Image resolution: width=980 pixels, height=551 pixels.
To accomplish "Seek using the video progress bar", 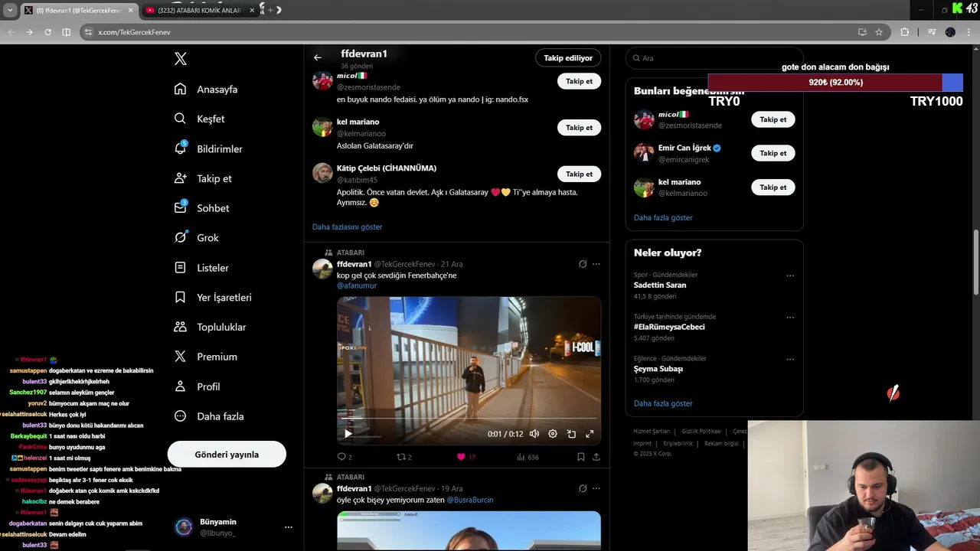I will (x=469, y=419).
